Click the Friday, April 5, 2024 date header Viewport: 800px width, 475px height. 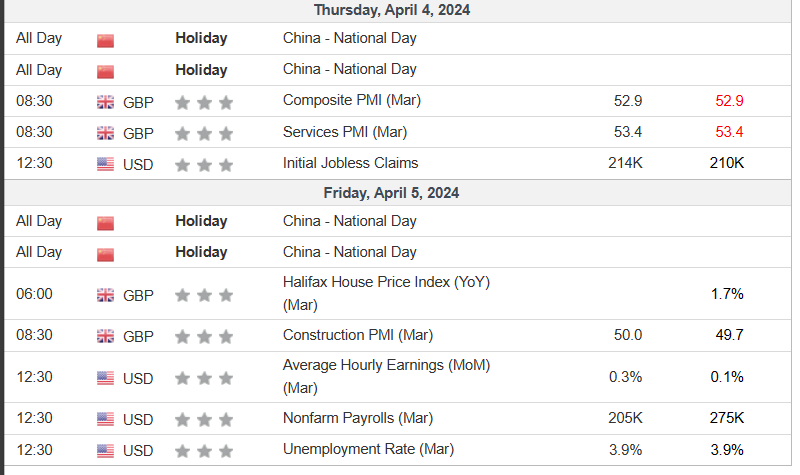pyautogui.click(x=392, y=192)
